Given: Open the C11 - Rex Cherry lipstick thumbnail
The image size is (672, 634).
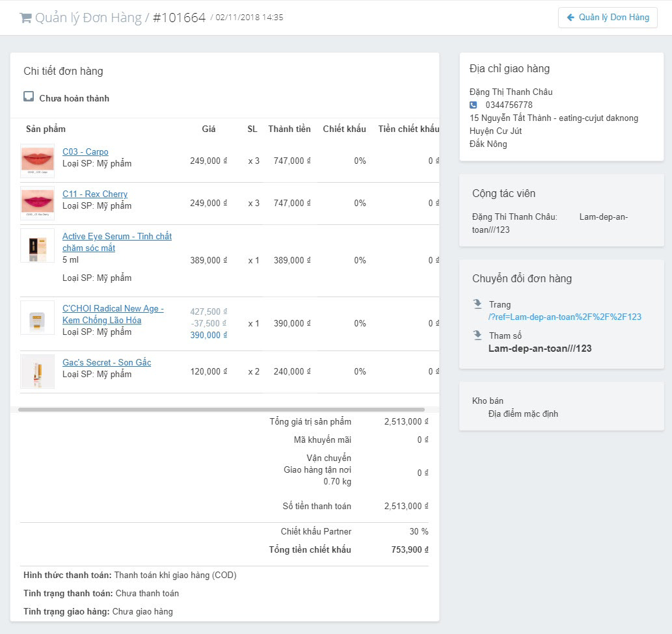Looking at the screenshot, I should [x=37, y=203].
